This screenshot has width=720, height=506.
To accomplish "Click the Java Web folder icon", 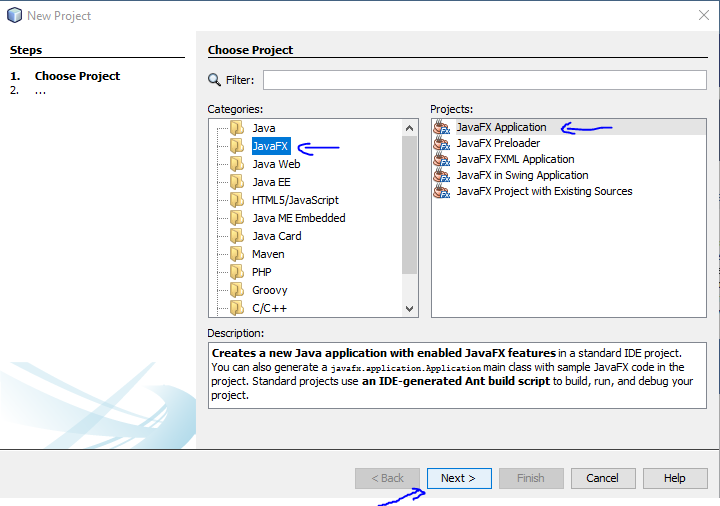I will click(237, 164).
